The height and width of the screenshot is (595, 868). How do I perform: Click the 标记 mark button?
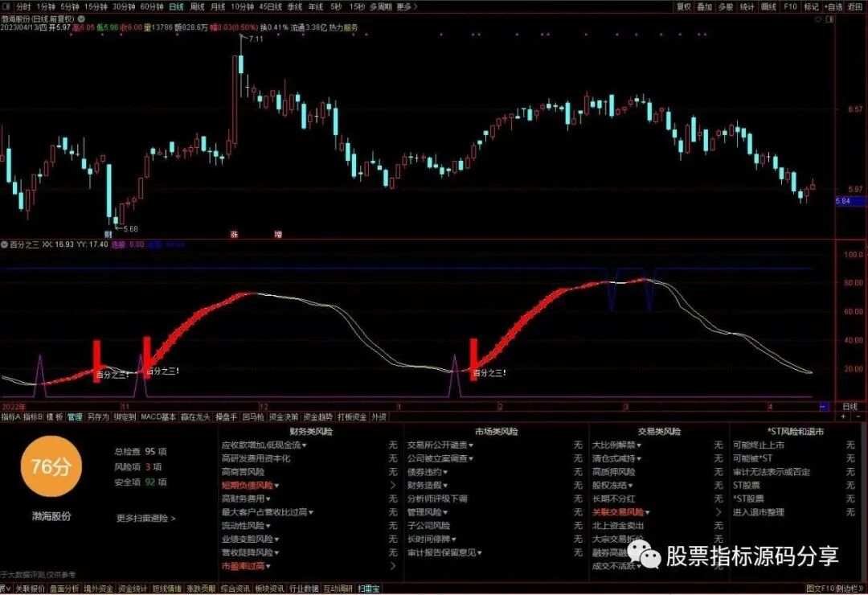811,6
